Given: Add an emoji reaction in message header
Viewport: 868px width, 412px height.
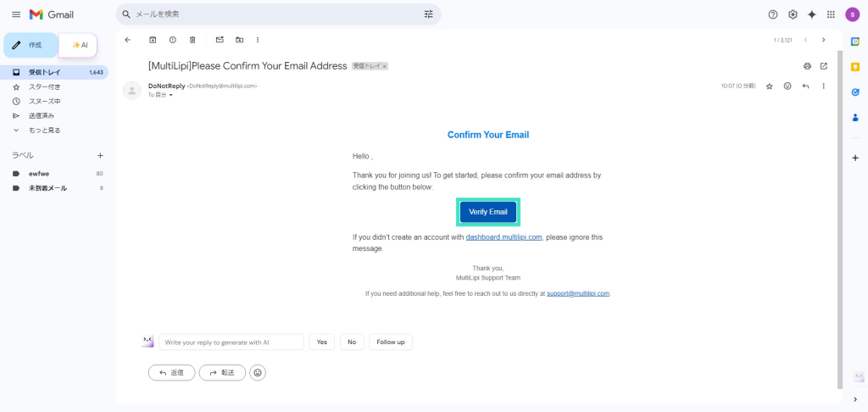Looking at the screenshot, I should [787, 86].
